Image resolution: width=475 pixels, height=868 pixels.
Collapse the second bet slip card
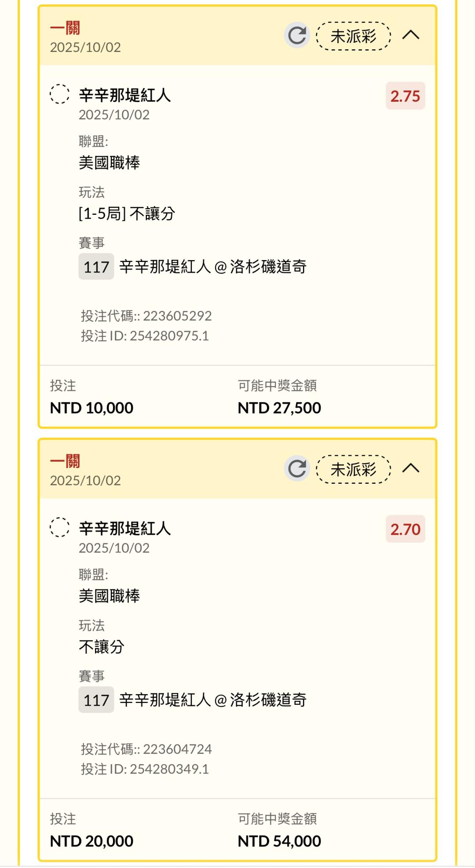pos(411,468)
